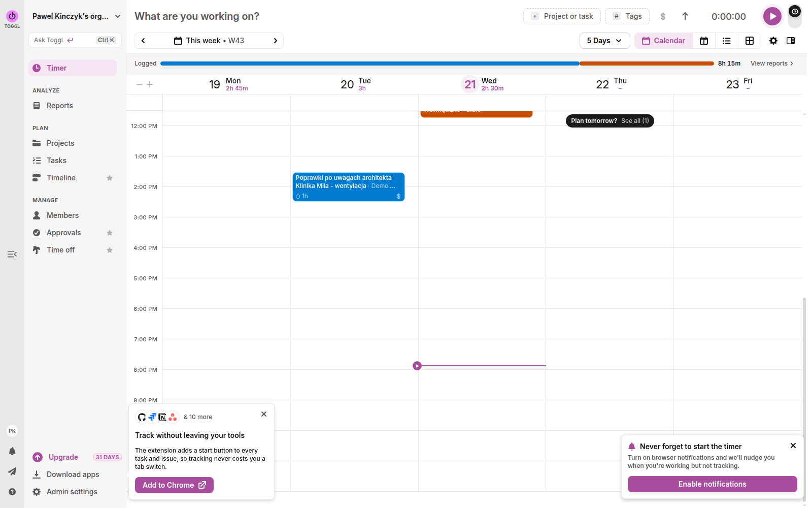Add Tags to the time entry
Viewport: 812px width, 508px height.
(x=627, y=16)
